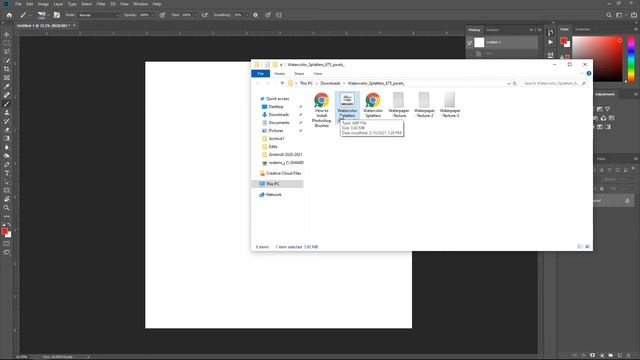Toggle Quick Mask mode in toolbar
The width and height of the screenshot is (640, 360).
click(x=7, y=244)
